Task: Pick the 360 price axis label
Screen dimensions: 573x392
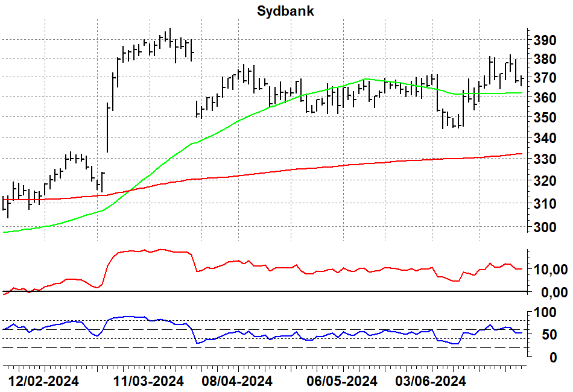Action: coord(545,98)
